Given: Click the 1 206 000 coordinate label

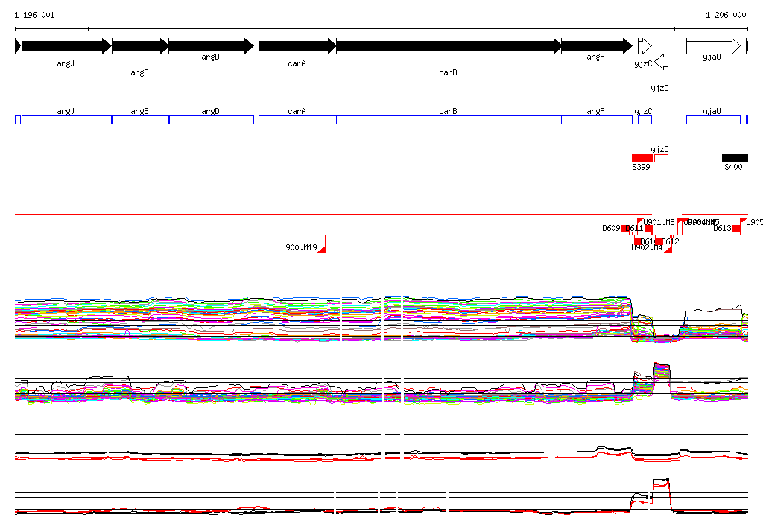Looking at the screenshot, I should (725, 15).
